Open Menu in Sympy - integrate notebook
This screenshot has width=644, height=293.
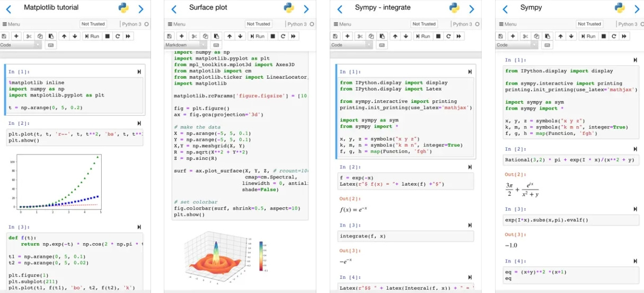tap(342, 24)
